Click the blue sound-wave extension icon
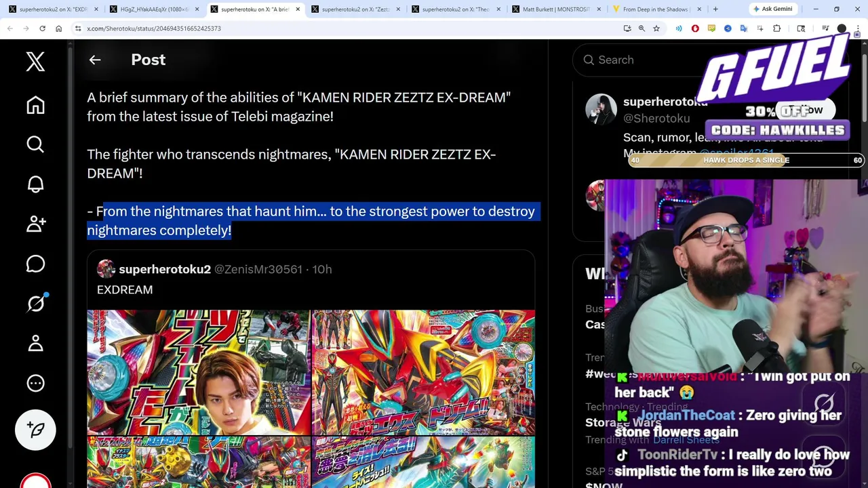 coord(679,28)
